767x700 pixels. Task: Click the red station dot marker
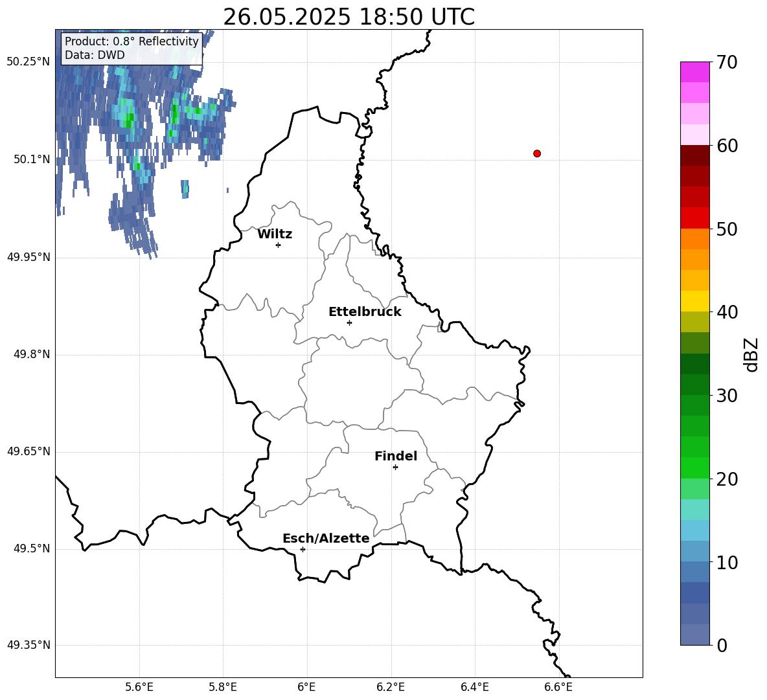point(537,153)
